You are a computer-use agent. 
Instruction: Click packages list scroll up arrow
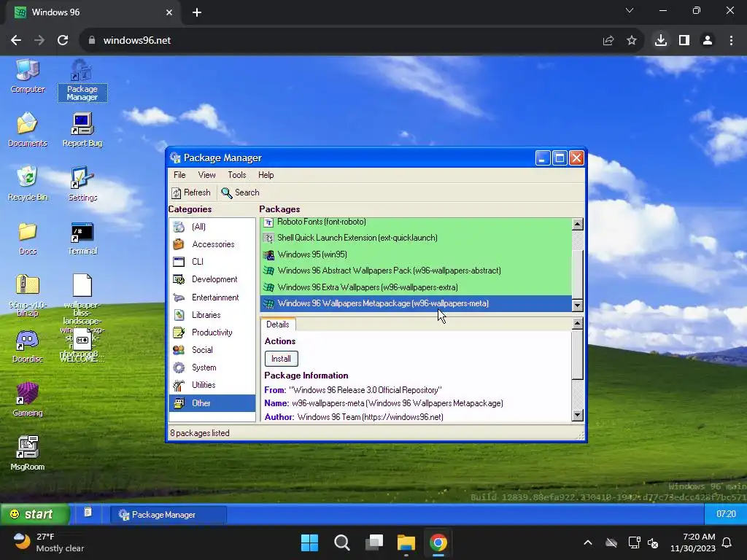(x=578, y=224)
